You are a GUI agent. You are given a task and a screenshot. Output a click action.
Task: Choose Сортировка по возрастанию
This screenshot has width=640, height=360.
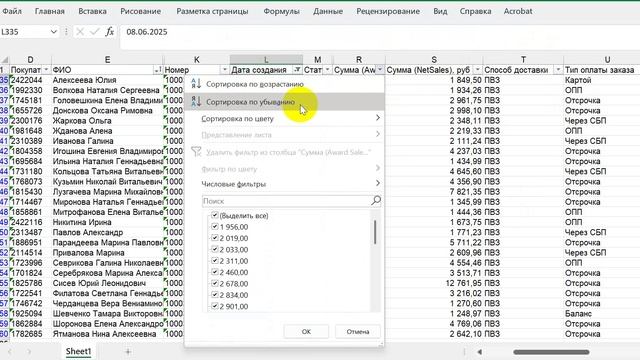[x=285, y=84]
